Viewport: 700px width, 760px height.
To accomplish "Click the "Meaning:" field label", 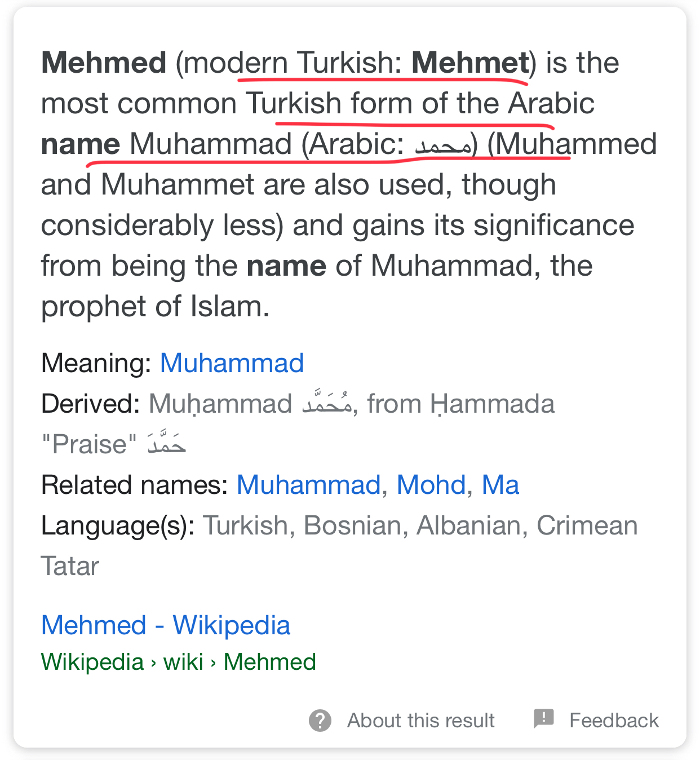I will 96,363.
